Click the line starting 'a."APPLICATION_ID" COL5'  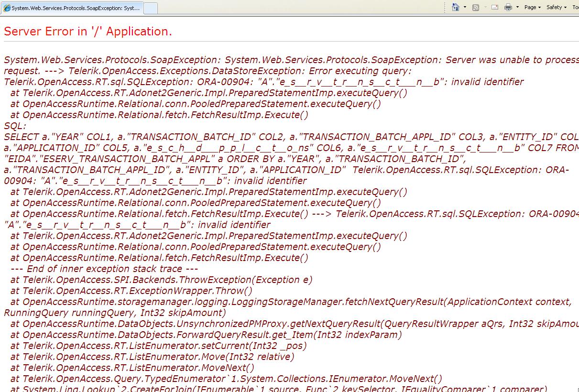pyautogui.click(x=291, y=148)
